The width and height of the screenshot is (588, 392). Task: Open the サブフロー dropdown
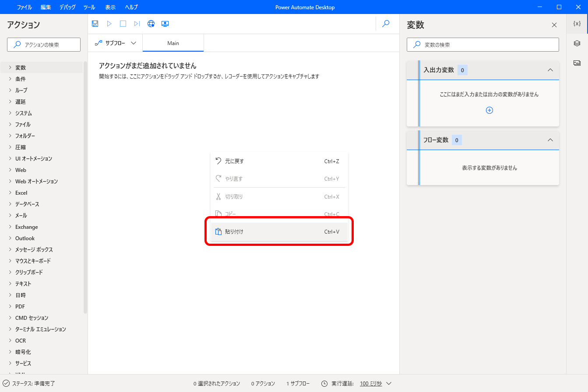pos(116,43)
